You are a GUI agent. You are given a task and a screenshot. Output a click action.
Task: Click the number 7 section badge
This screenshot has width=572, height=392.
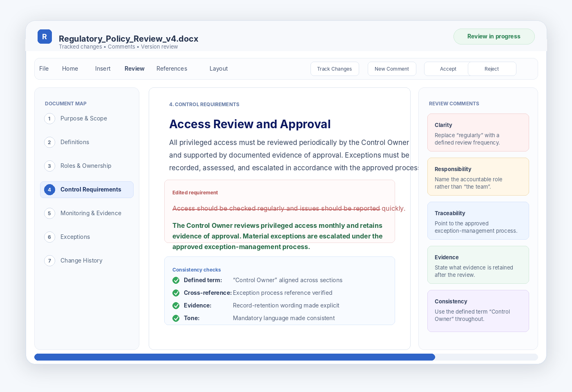pos(49,261)
